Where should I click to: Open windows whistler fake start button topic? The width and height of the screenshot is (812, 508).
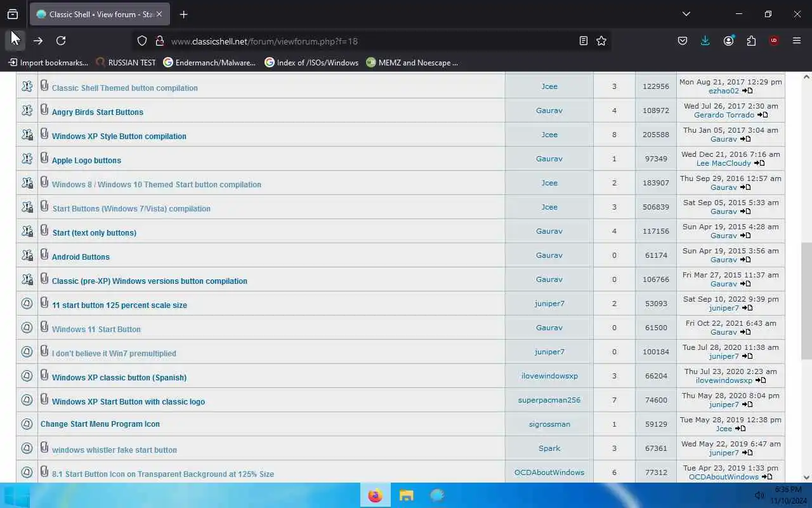pos(114,450)
